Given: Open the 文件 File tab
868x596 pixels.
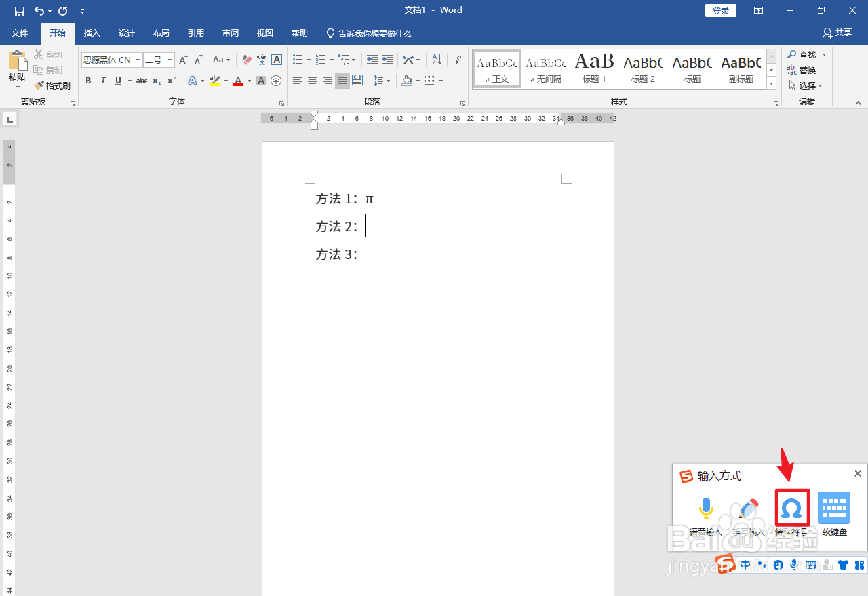Looking at the screenshot, I should (20, 33).
